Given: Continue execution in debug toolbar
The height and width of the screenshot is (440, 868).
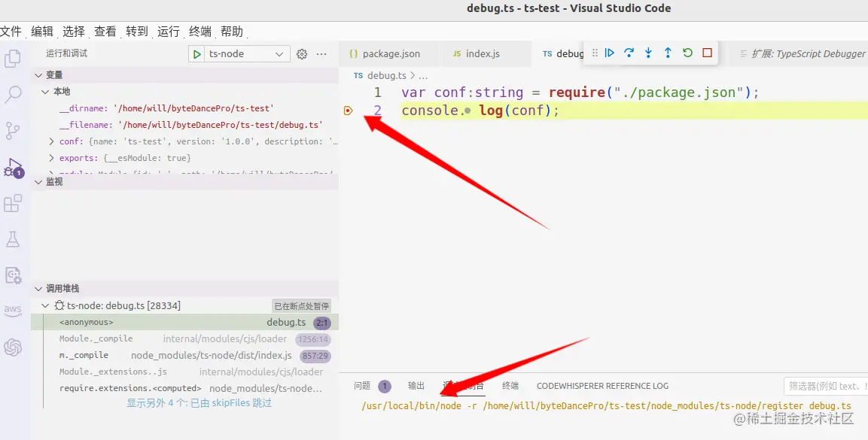Looking at the screenshot, I should coord(610,53).
